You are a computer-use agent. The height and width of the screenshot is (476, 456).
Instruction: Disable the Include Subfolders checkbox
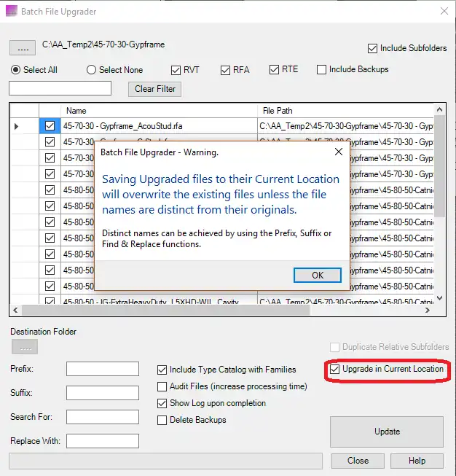click(x=373, y=49)
